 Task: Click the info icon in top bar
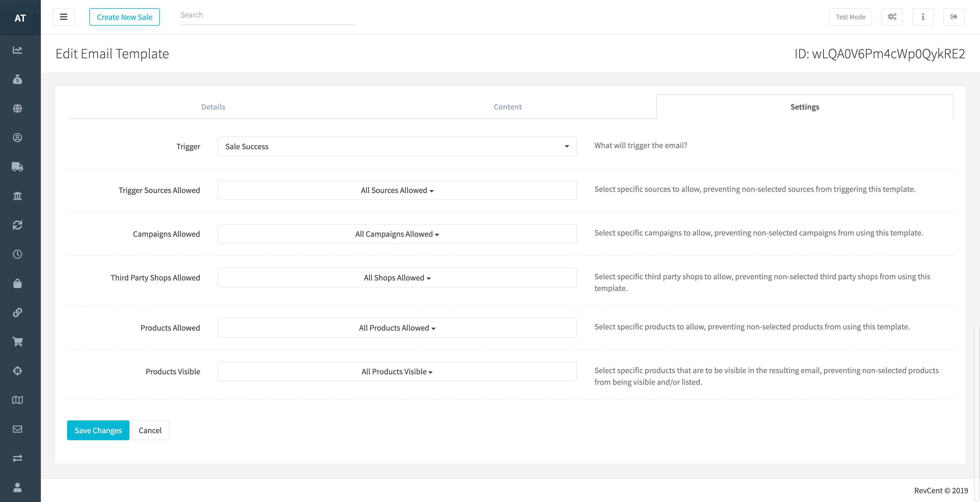coord(923,17)
